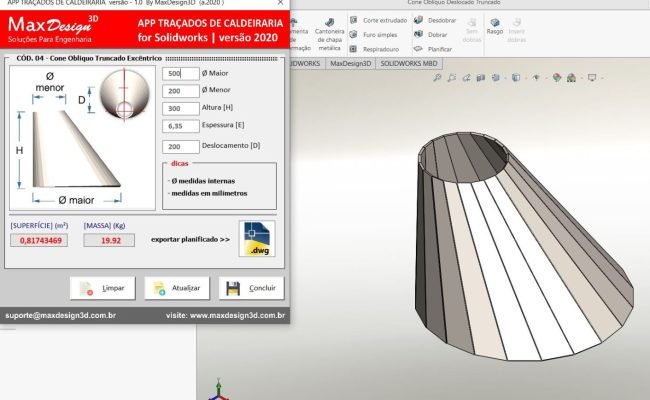The width and height of the screenshot is (650, 400).
Task: Click the Ø Menor input field
Action: click(x=181, y=91)
